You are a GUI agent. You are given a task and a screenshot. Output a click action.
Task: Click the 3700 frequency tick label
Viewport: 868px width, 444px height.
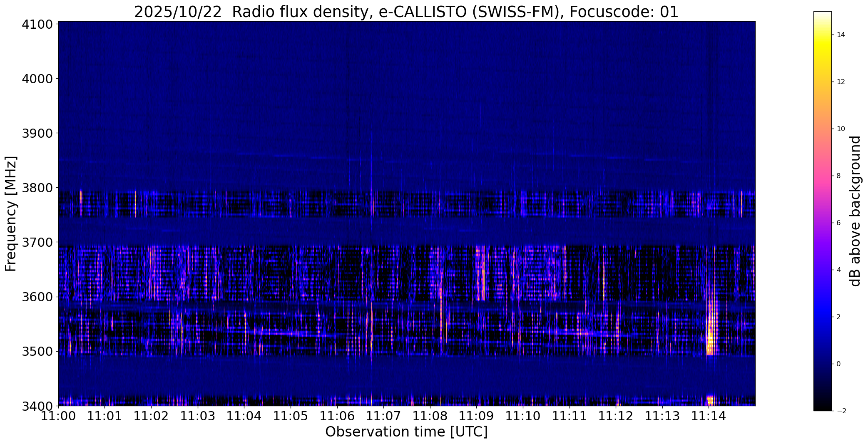37,242
